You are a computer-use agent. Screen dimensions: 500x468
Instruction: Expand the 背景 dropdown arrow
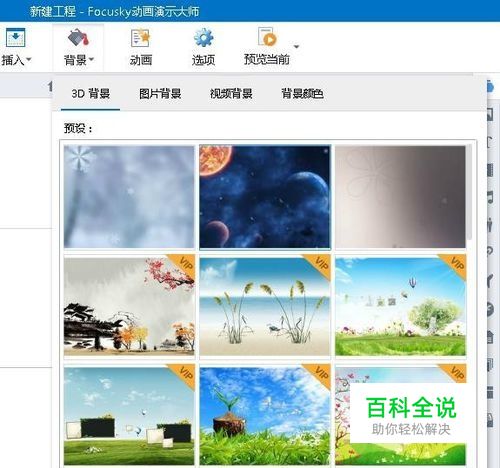pyautogui.click(x=91, y=60)
